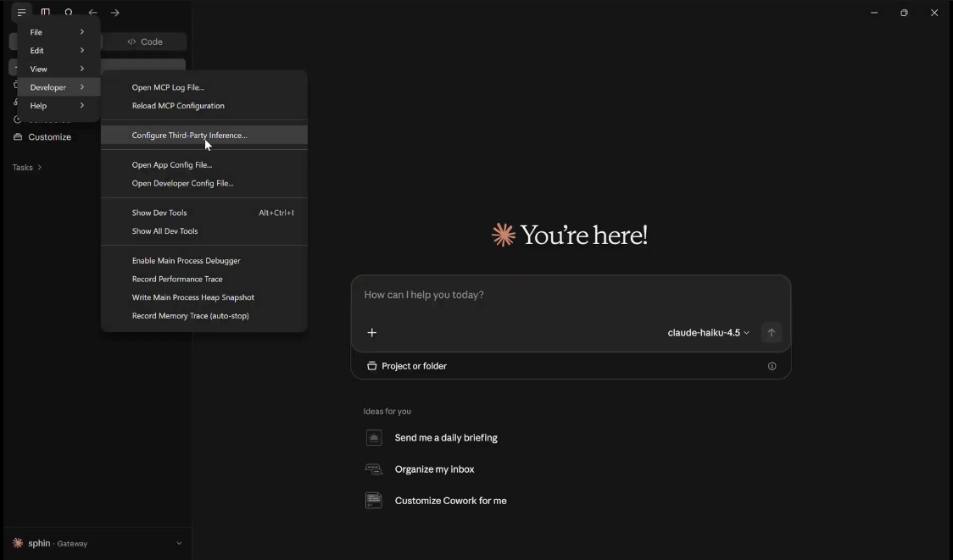Click the daily briefing idea icon
The width and height of the screenshot is (953, 560).
[374, 437]
